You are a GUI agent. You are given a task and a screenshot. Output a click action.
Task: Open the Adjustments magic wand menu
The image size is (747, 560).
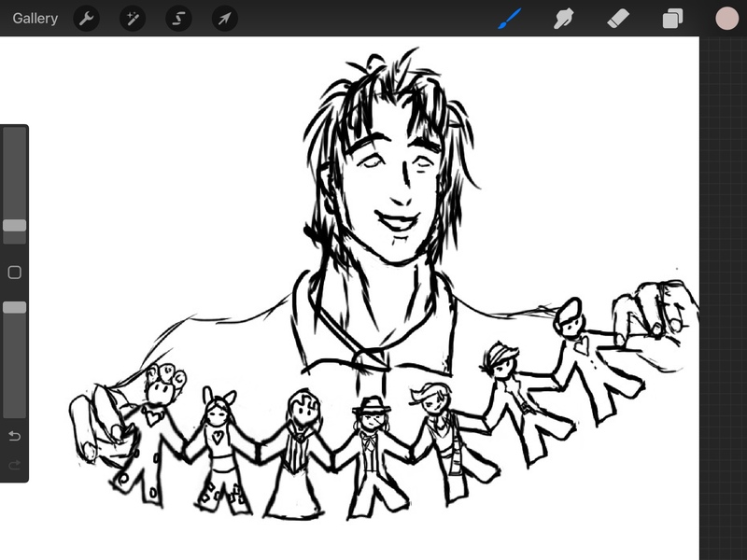(133, 19)
